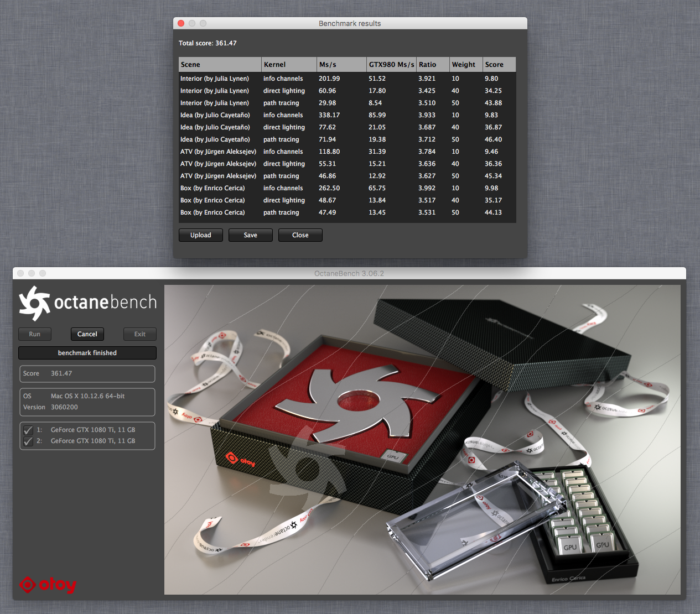Click the ratio value 3.992
700x614 pixels.
click(427, 188)
